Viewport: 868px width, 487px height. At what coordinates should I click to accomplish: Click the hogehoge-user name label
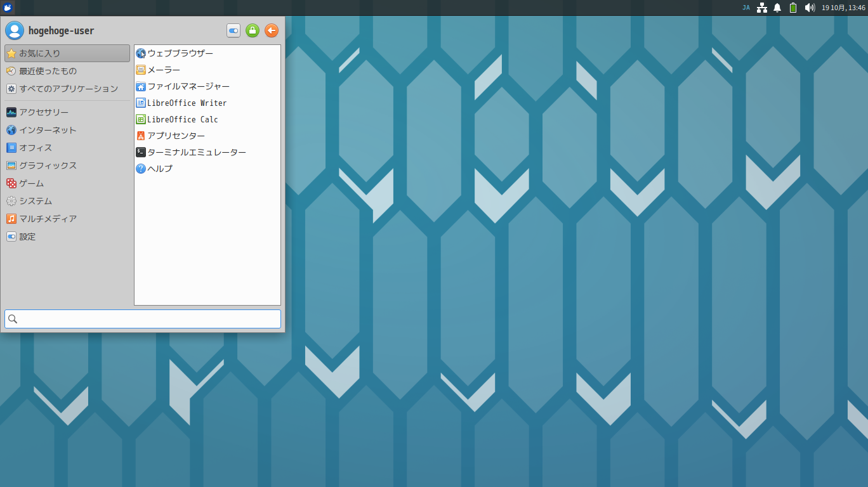click(62, 30)
